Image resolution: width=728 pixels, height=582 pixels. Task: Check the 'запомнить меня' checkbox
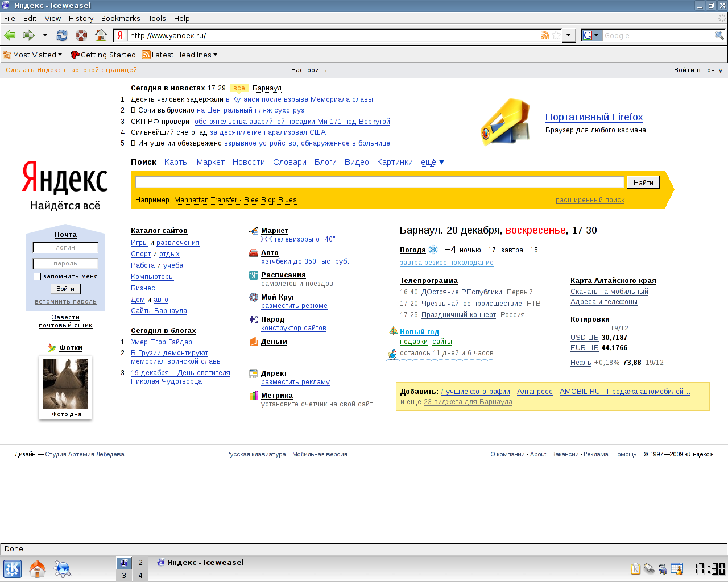coord(37,276)
